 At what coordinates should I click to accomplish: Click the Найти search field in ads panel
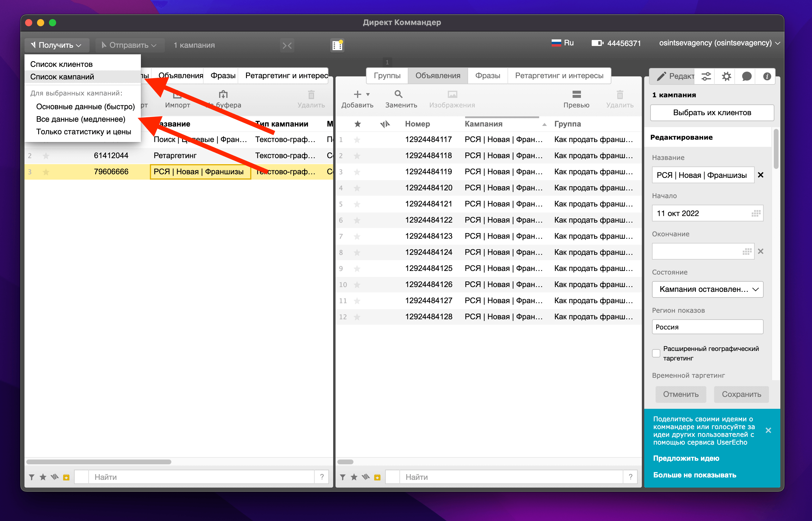click(511, 477)
